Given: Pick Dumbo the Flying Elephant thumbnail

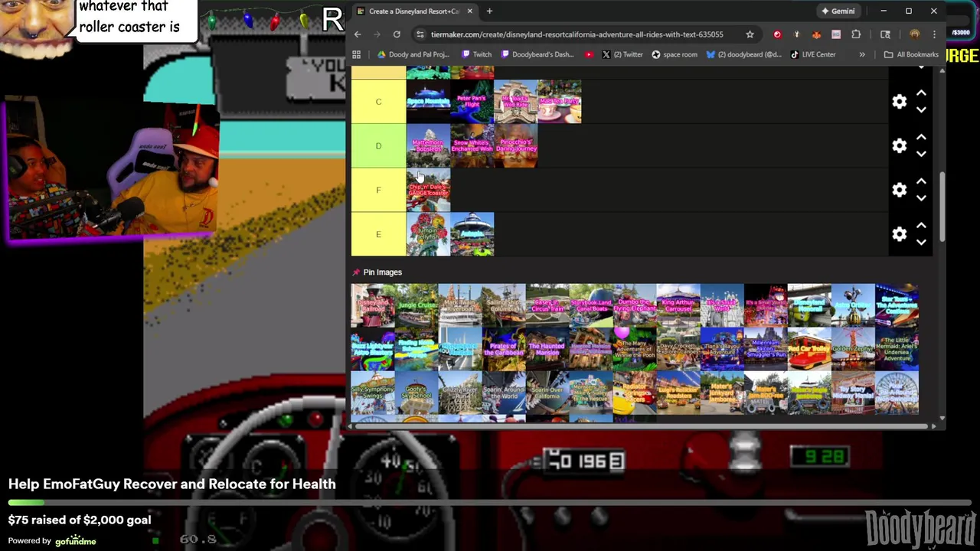Looking at the screenshot, I should click(x=635, y=305).
